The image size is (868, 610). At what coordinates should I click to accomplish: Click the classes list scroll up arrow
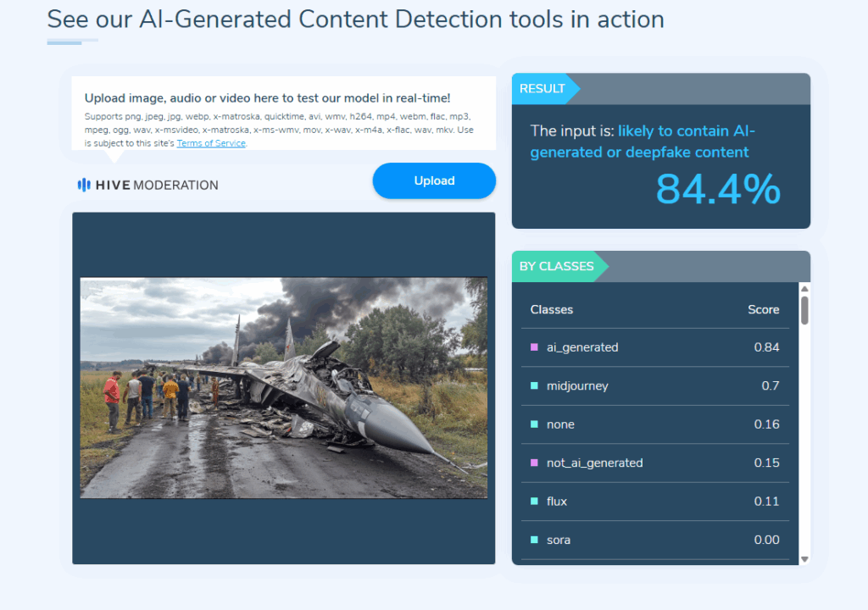tap(805, 289)
